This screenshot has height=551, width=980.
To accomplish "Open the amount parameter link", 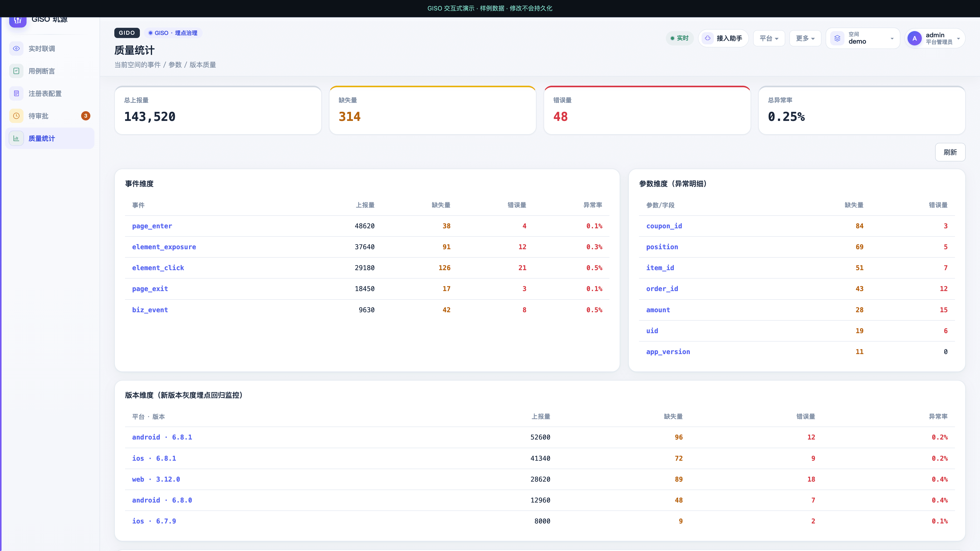I will tap(658, 310).
